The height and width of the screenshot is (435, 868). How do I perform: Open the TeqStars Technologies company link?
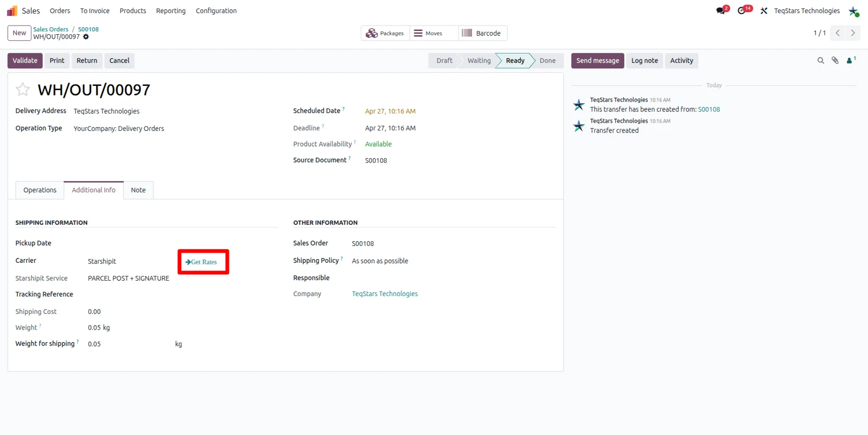tap(385, 294)
